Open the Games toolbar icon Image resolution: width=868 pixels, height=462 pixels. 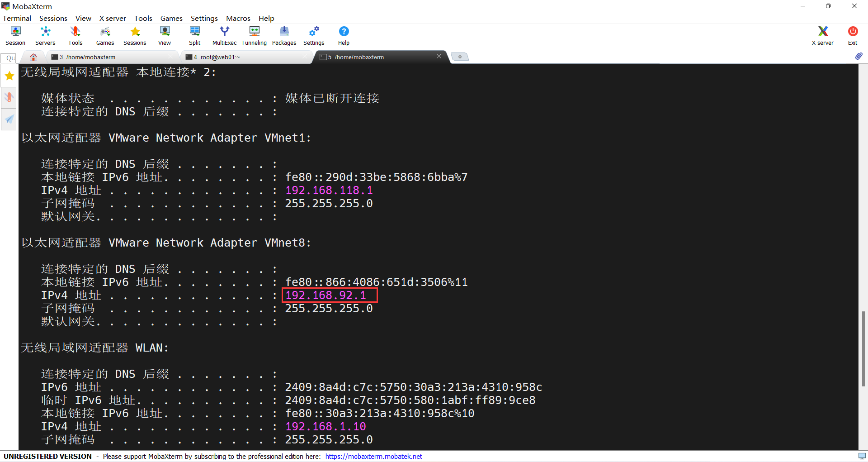(x=105, y=36)
